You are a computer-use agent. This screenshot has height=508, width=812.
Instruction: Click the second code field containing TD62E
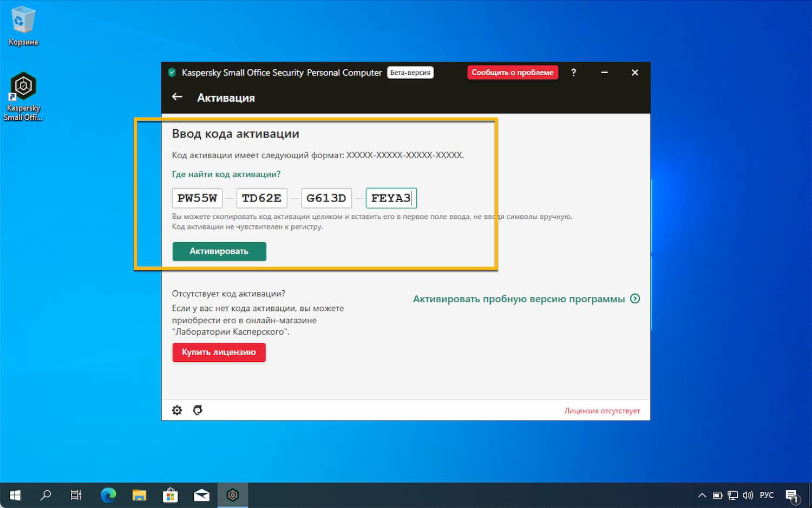click(x=261, y=198)
